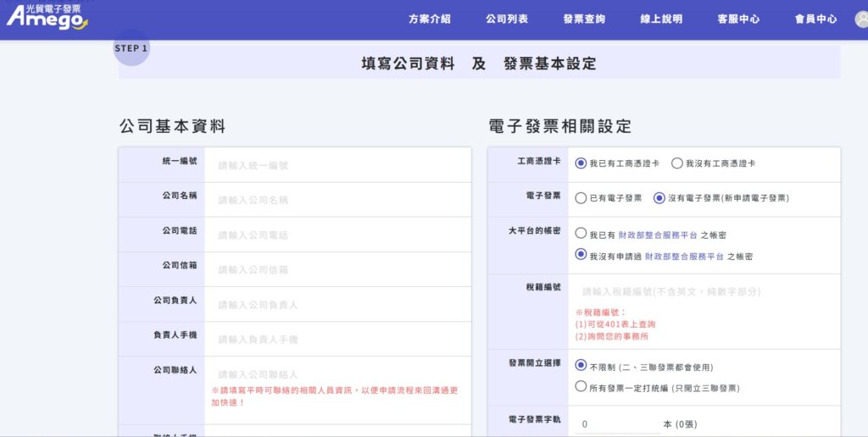
Task: Click the Amego logo
Action: coord(47,17)
